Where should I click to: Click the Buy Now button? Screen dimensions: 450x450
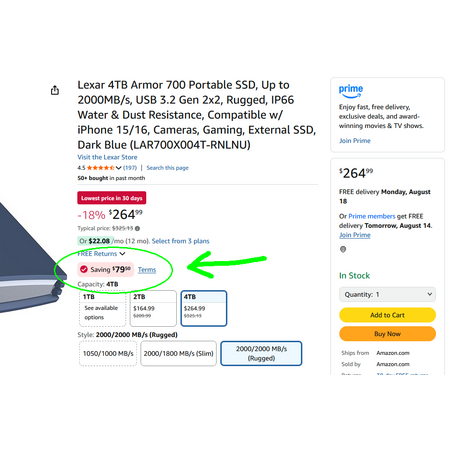point(387,334)
